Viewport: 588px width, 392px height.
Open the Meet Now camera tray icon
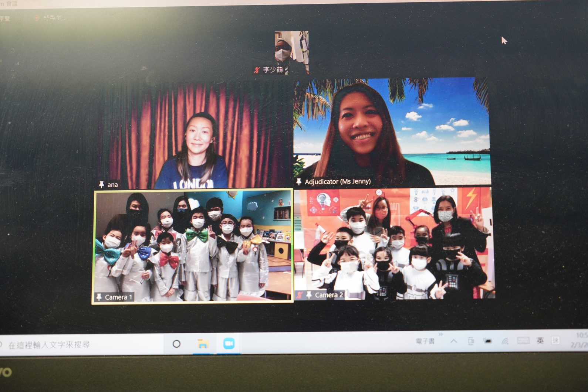471,341
